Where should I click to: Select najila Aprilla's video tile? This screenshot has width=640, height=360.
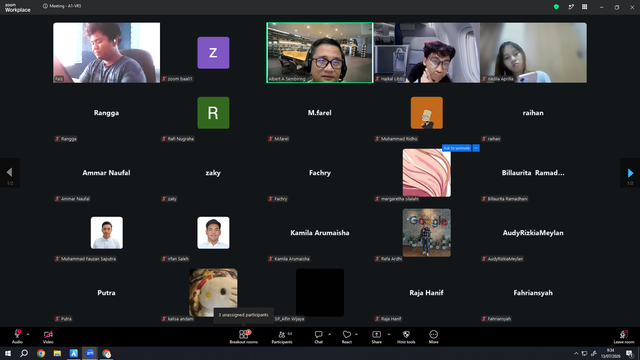533,53
